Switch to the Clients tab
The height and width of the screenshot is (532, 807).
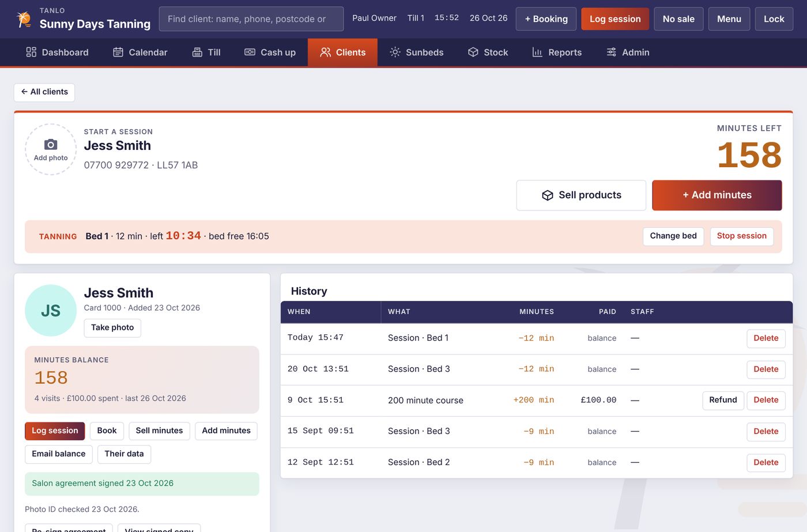342,52
